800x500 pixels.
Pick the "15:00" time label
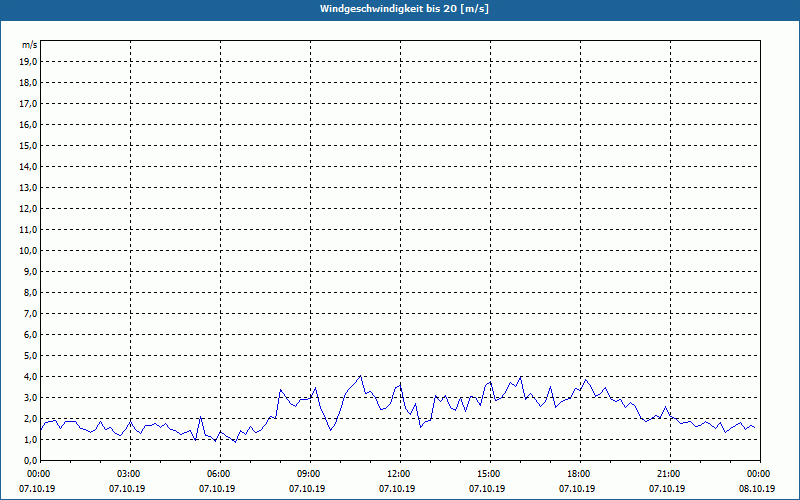(488, 474)
